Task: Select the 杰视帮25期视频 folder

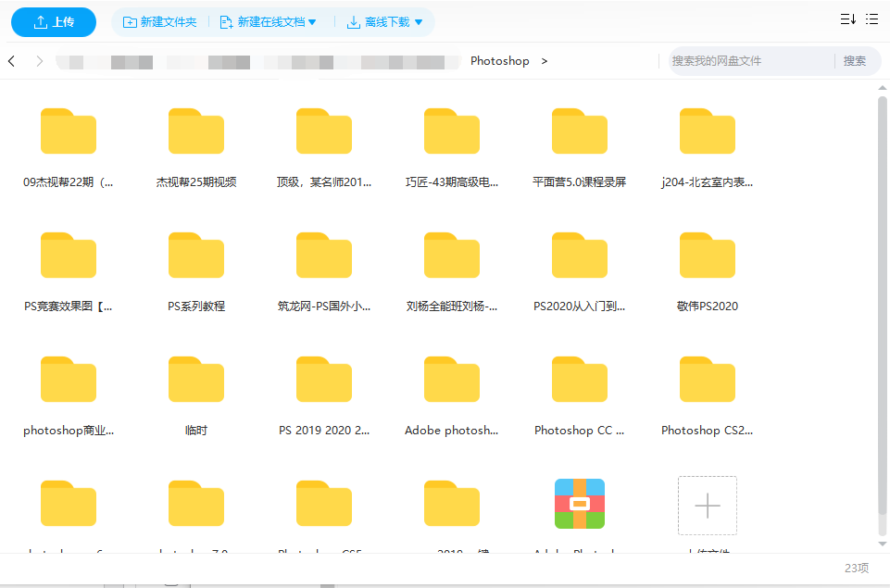Action: [x=196, y=147]
